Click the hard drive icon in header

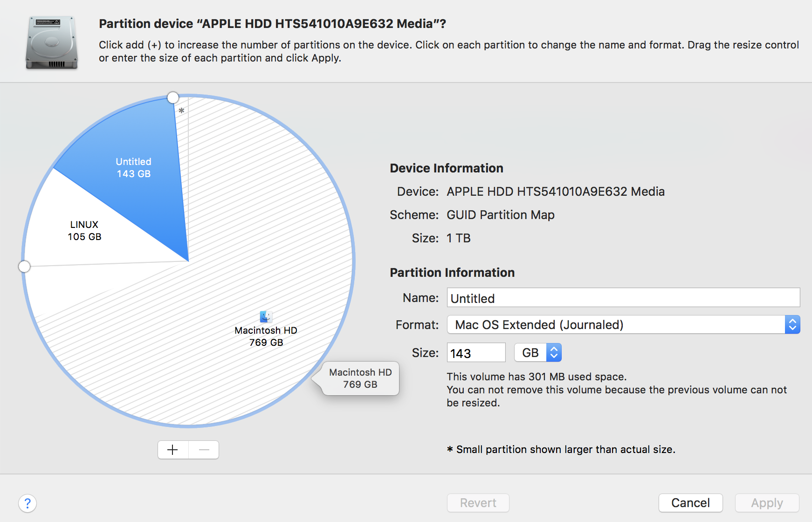[51, 43]
